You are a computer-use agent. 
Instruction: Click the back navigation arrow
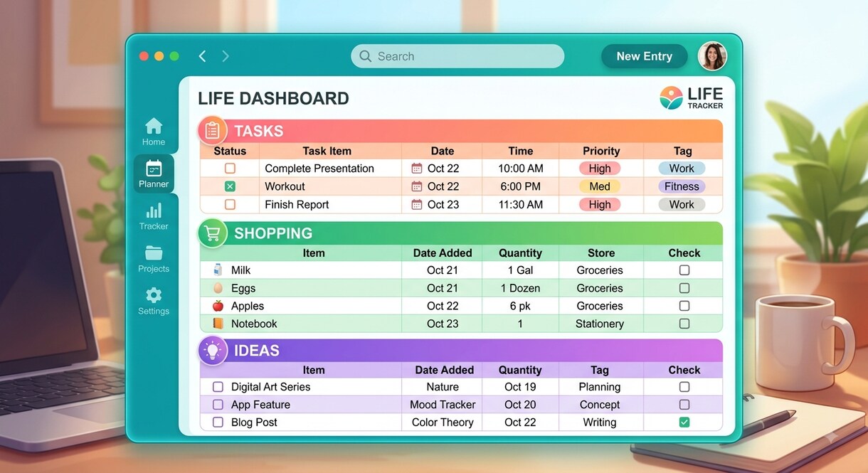point(203,56)
